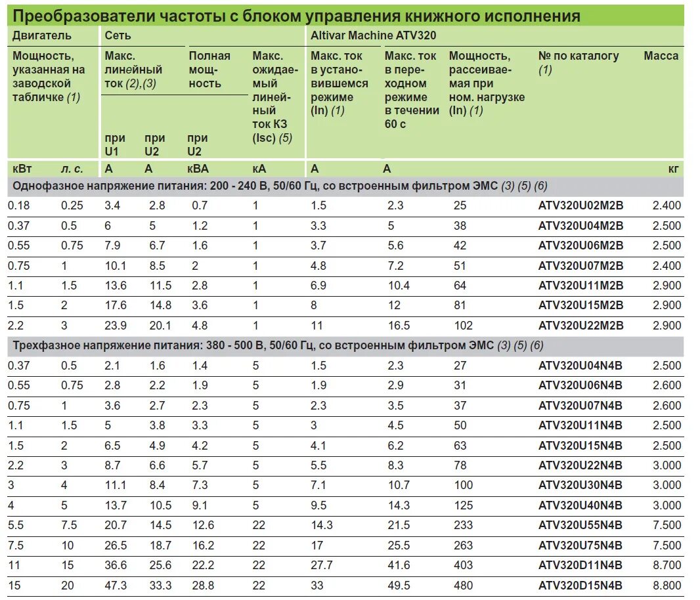Click catalog number ATV320U11M2B
Screen dimensions: 700x600
click(x=580, y=286)
